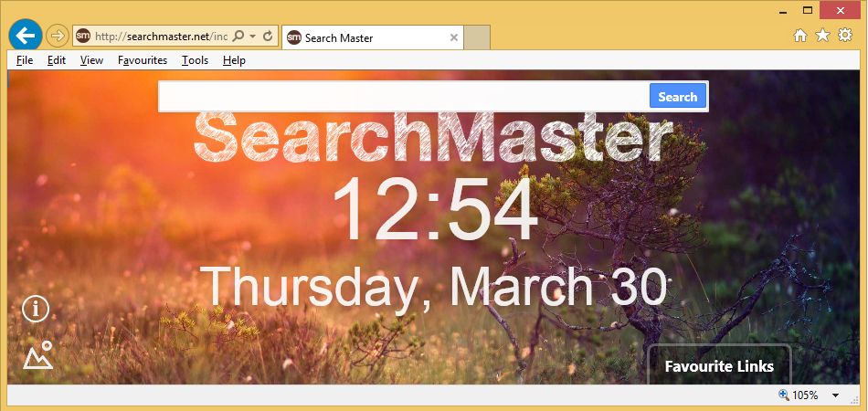
Task: Click inside the SearchMaster search input field
Action: pyautogui.click(x=404, y=97)
